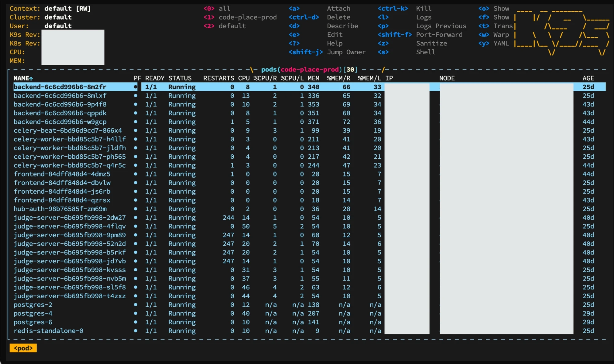Click the port-forward dot for frontend-84dff848d4-js6rb
The width and height of the screenshot is (614, 364).
coord(135,192)
